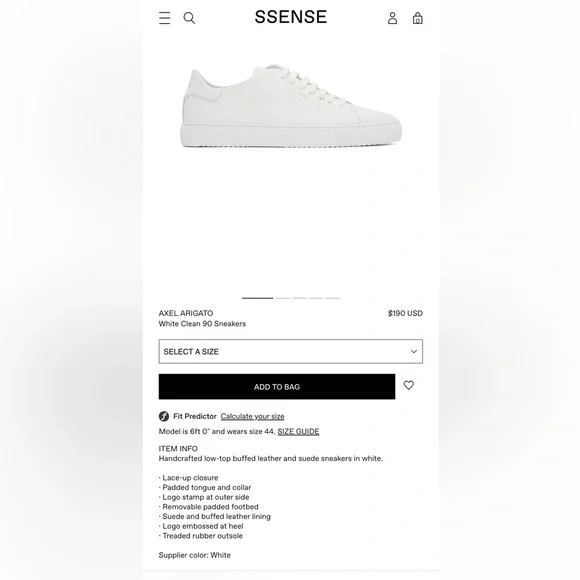Click the white sneaker product image

click(291, 106)
